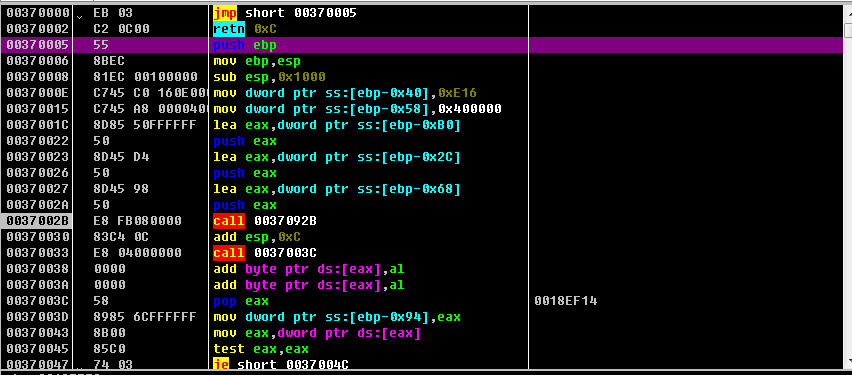Click je short 0037004C instruction

tap(281, 365)
